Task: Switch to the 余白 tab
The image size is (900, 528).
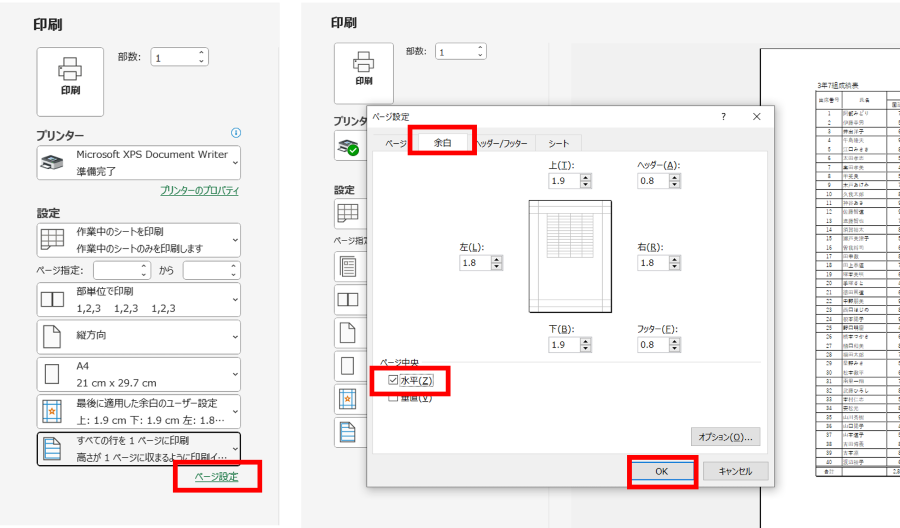Action: [x=443, y=142]
